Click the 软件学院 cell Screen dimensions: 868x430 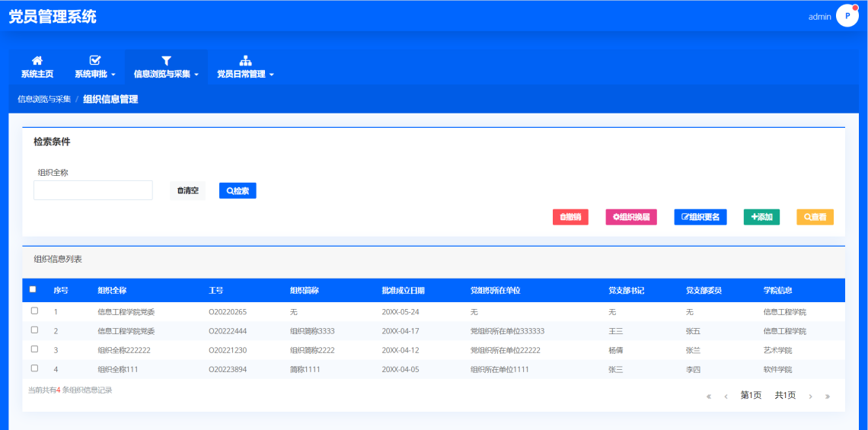coord(777,369)
